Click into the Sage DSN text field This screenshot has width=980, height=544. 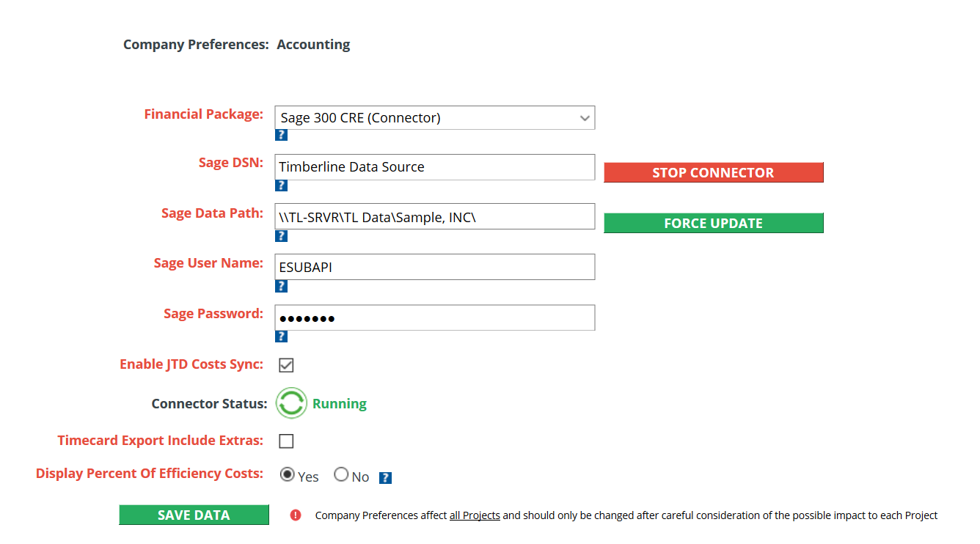[x=434, y=167]
